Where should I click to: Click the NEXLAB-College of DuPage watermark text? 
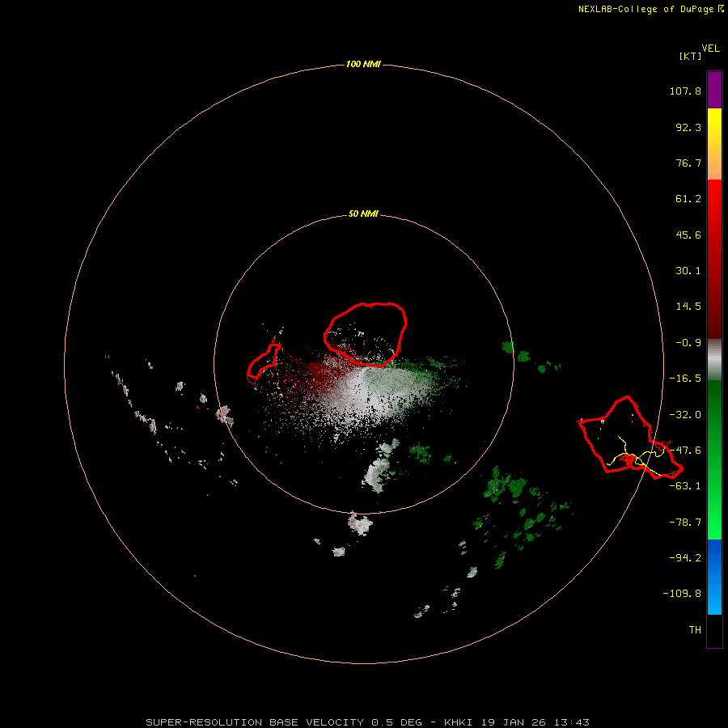650,9
